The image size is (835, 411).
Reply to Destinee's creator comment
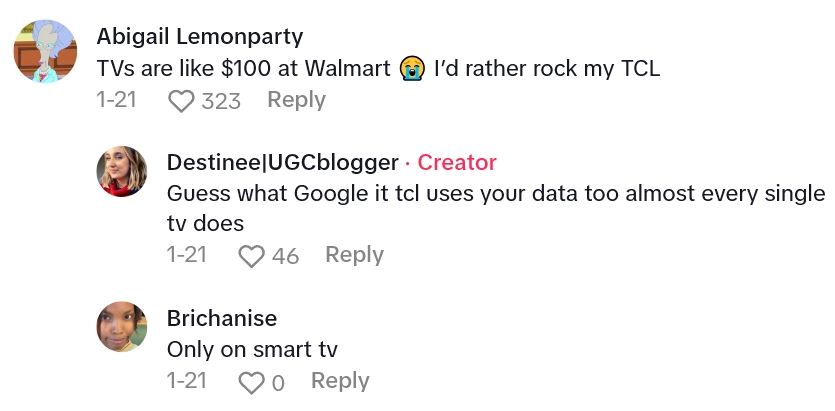click(354, 255)
